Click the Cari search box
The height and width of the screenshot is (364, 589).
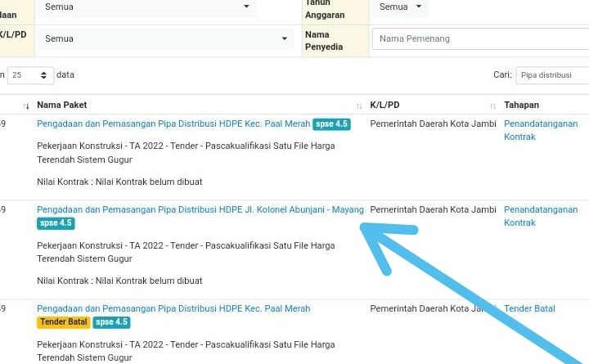click(x=552, y=75)
